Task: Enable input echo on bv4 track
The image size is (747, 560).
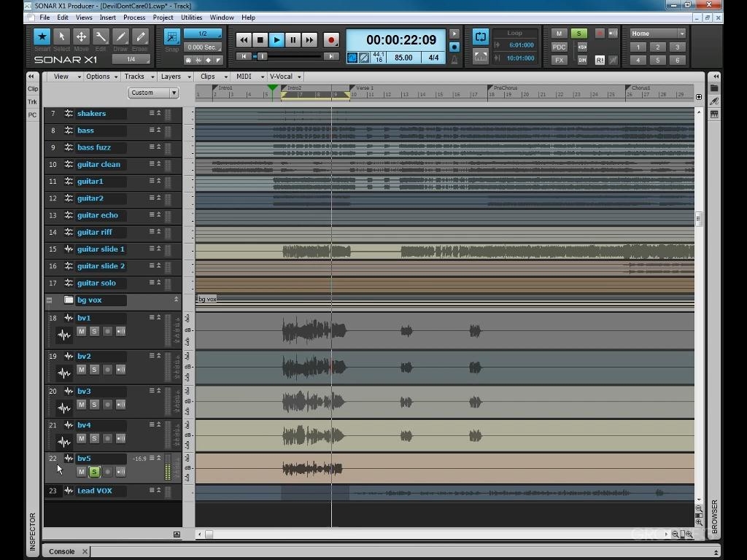Action: [120, 438]
